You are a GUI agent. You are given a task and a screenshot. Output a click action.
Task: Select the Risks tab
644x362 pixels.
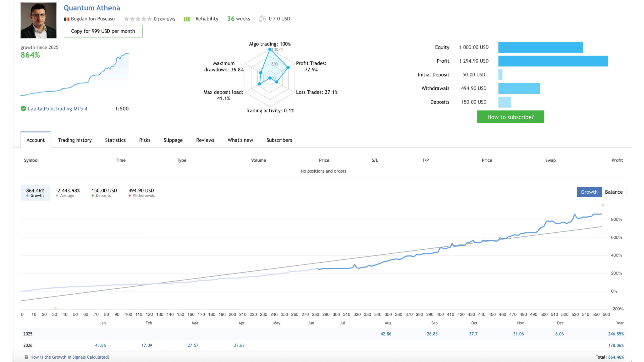(145, 140)
